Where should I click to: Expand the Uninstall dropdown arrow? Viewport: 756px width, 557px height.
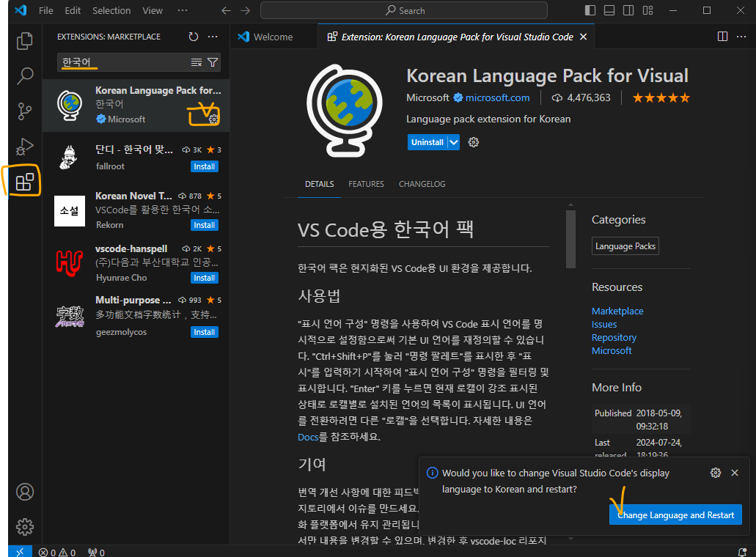454,142
